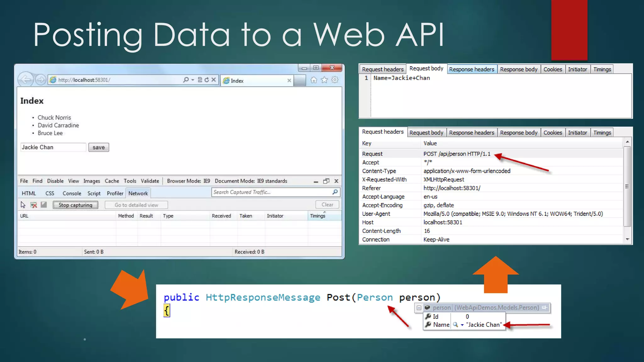The width and height of the screenshot is (644, 362).
Task: Open the Find menu in developer tools
Action: point(37,181)
